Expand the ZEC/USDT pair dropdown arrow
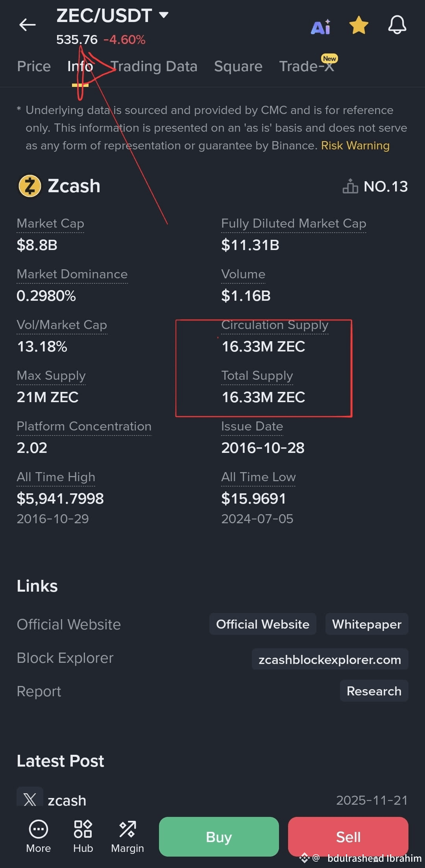 point(163,15)
